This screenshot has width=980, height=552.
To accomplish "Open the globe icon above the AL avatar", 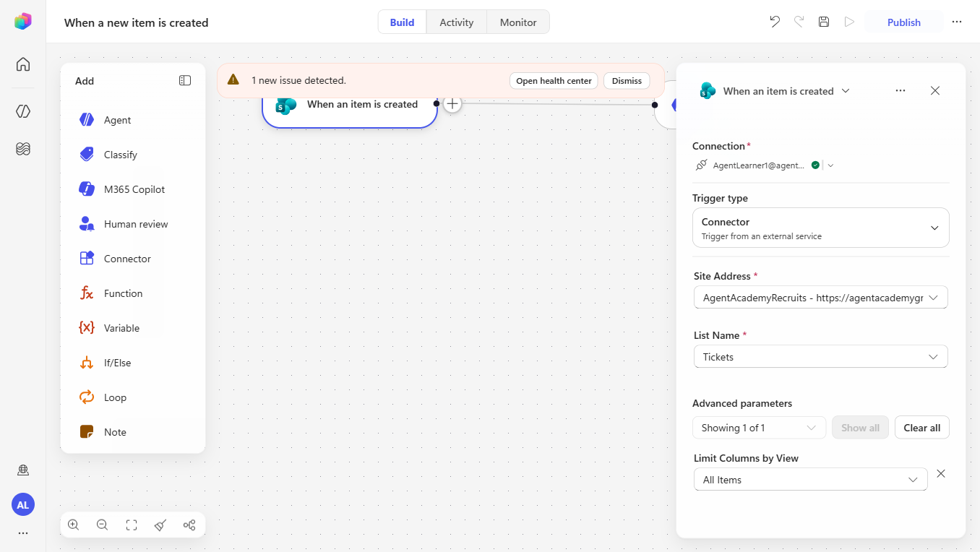I will click(23, 470).
